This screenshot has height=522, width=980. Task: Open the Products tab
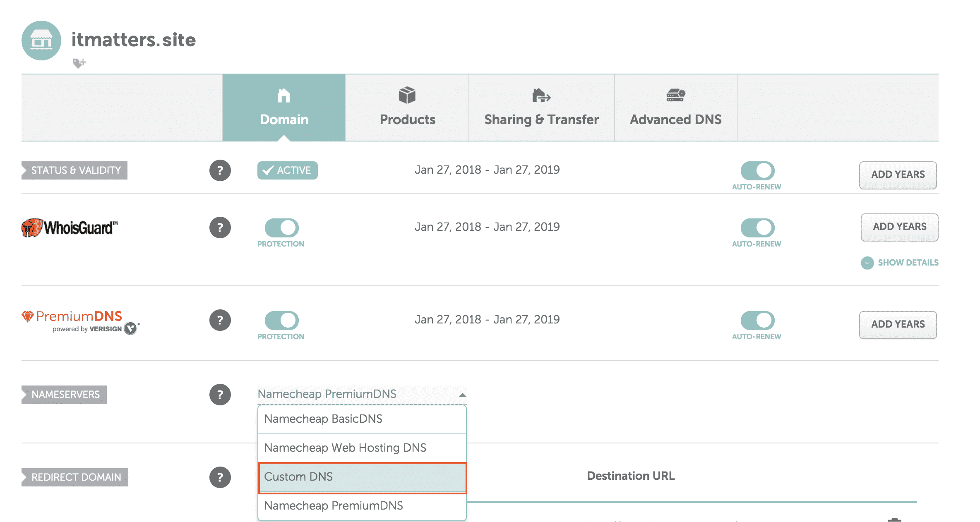[407, 108]
